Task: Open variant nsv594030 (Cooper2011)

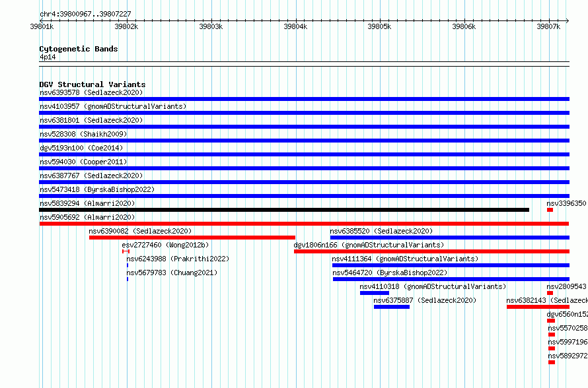Action: tap(83, 162)
